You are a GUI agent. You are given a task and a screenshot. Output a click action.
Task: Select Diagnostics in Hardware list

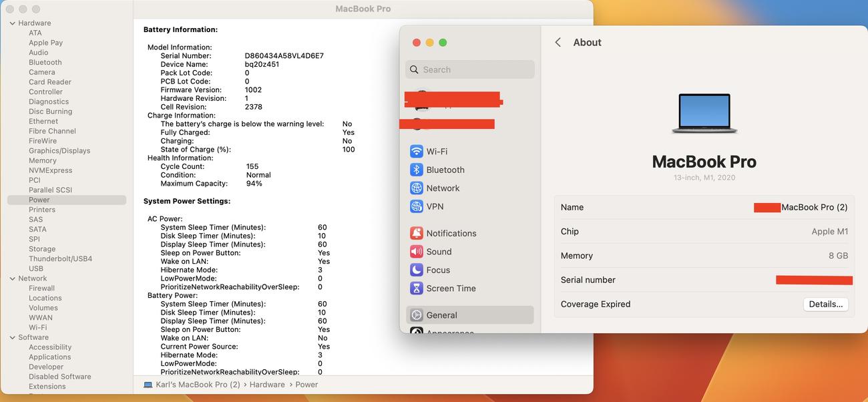click(49, 102)
